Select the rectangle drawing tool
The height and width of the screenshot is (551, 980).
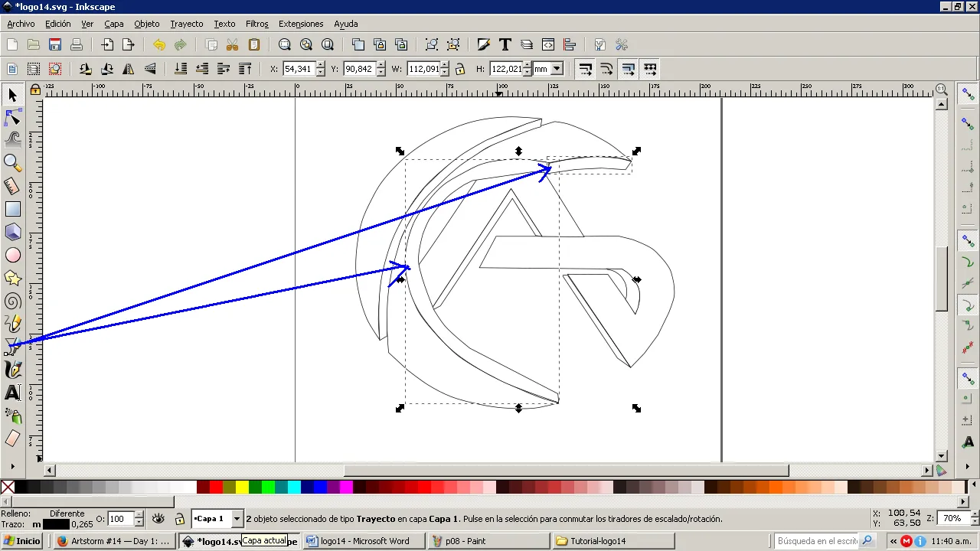coord(13,209)
